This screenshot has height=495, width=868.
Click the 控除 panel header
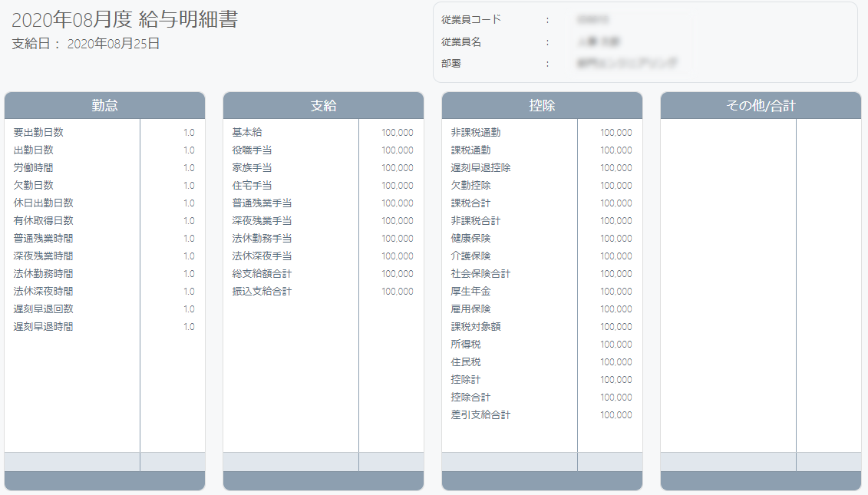(542, 105)
